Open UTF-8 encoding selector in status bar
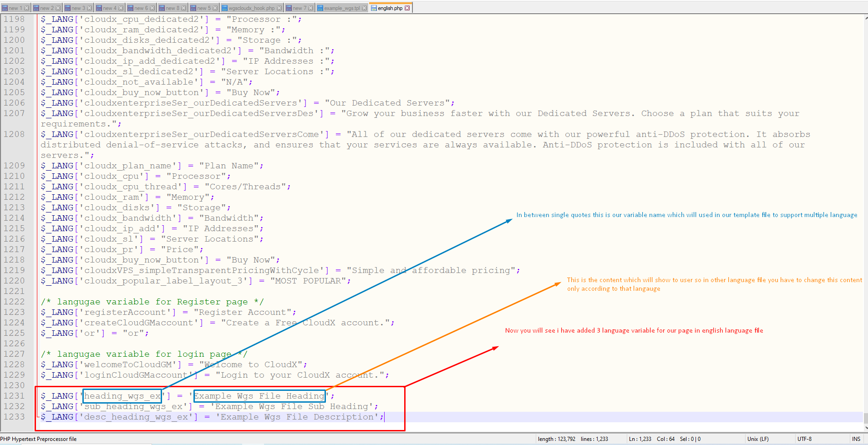Viewport: 868px width, 445px height. (x=804, y=439)
